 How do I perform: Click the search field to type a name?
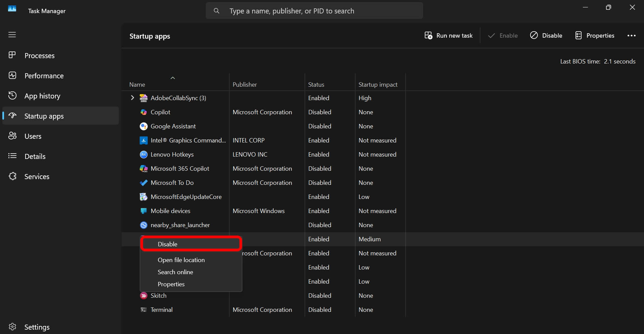point(314,11)
